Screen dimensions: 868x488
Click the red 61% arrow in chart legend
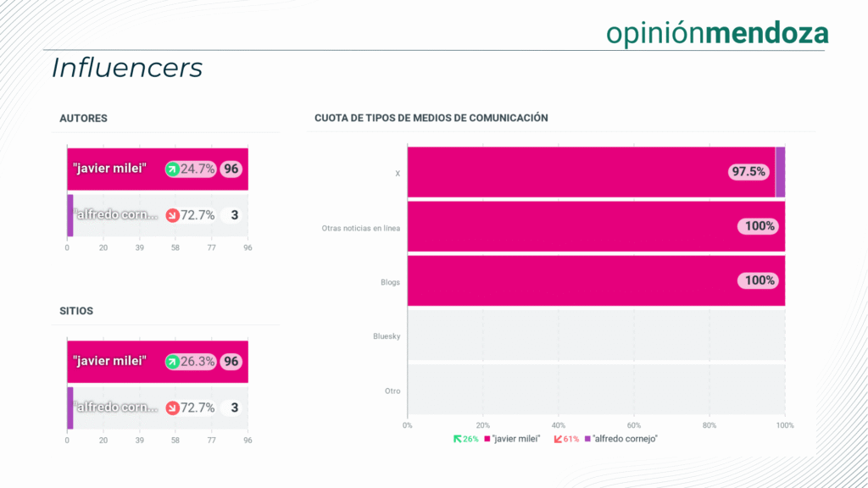558,439
